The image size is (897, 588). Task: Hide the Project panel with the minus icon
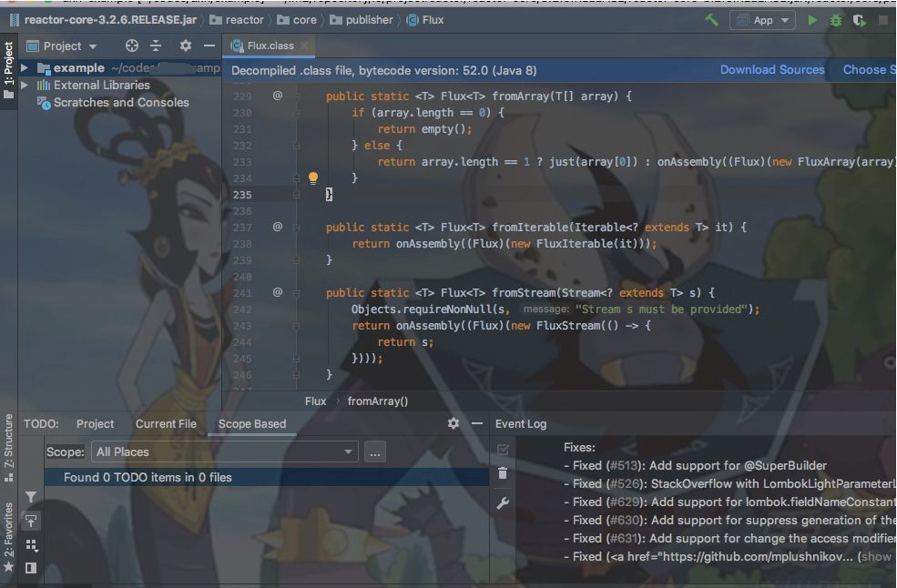209,46
